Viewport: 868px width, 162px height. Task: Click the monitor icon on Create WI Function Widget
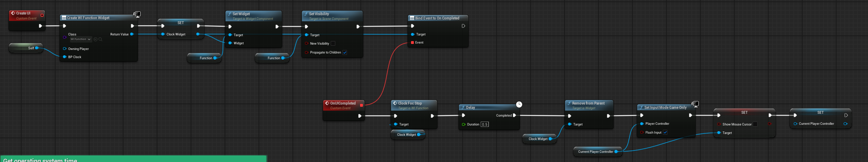(x=137, y=14)
